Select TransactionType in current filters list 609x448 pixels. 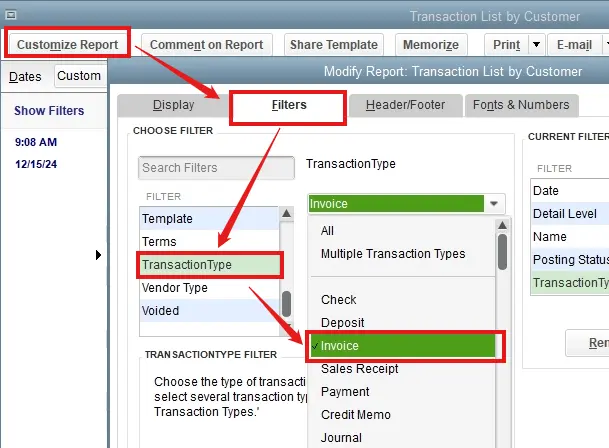pos(570,282)
